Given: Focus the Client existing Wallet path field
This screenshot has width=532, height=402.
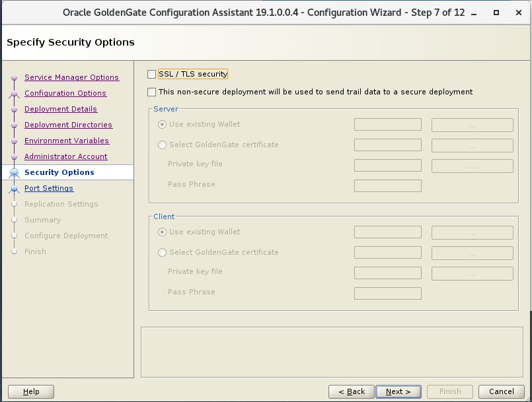Looking at the screenshot, I should [388, 232].
